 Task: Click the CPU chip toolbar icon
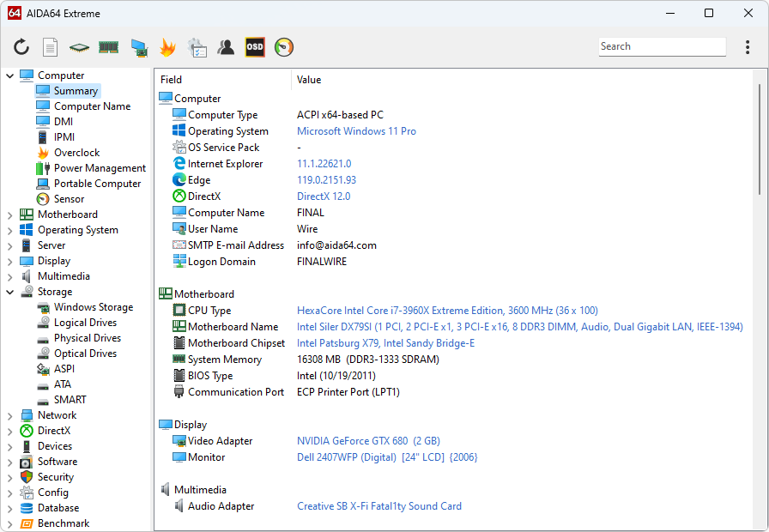pyautogui.click(x=79, y=47)
